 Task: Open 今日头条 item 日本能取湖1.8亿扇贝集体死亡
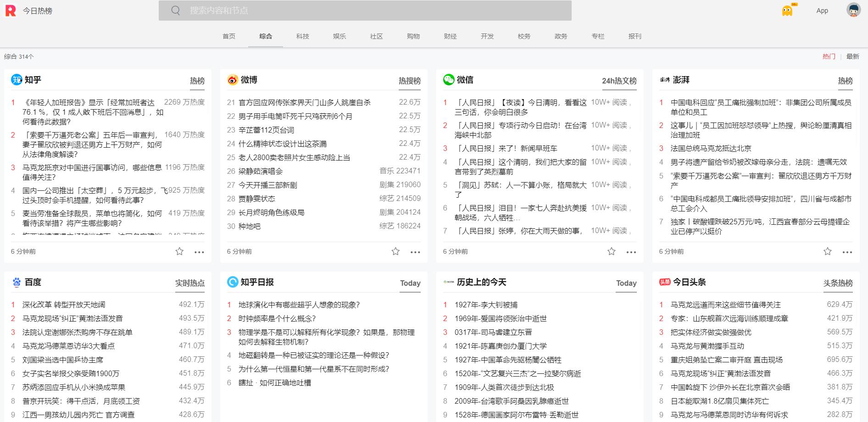[719, 401]
